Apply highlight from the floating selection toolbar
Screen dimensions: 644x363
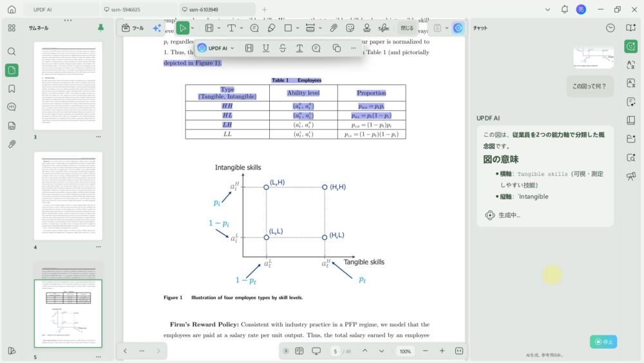249,48
